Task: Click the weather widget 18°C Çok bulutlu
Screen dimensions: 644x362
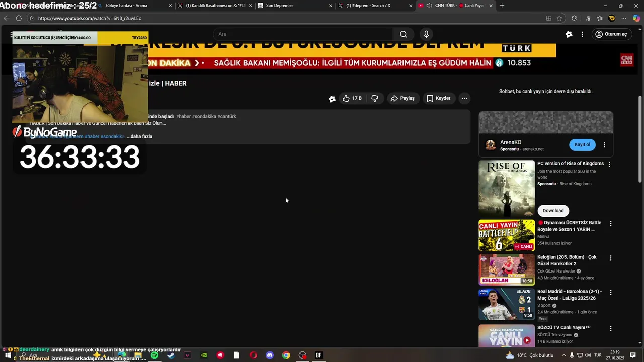Action: click(x=529, y=355)
